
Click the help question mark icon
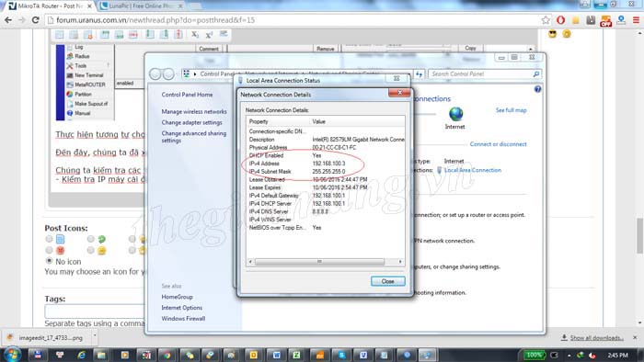tap(537, 89)
